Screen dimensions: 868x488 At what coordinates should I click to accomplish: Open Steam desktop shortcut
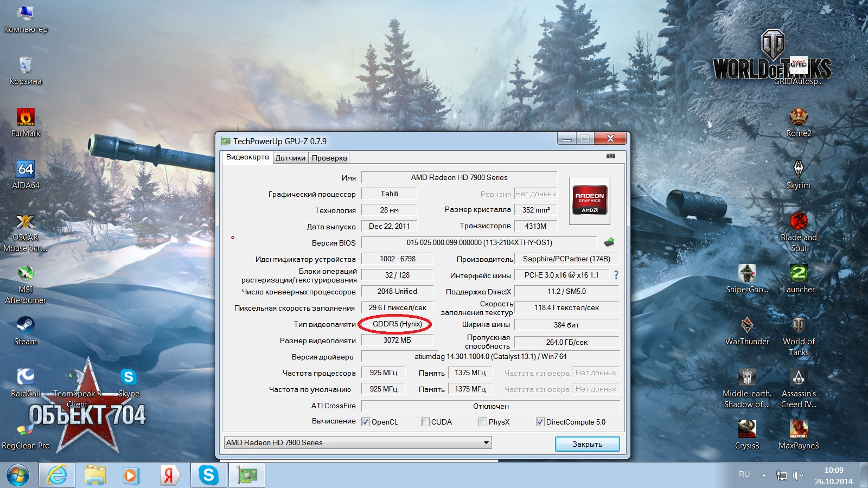pos(25,331)
